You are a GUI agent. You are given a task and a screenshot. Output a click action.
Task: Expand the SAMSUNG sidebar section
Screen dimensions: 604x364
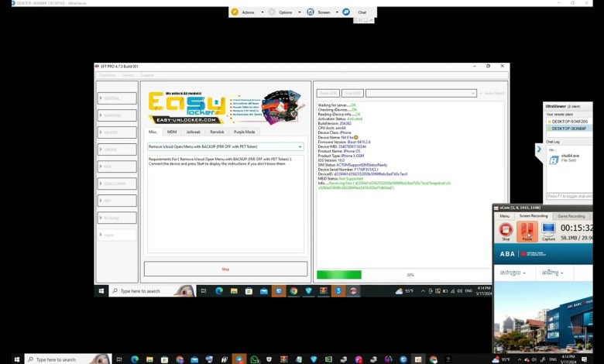117,115
